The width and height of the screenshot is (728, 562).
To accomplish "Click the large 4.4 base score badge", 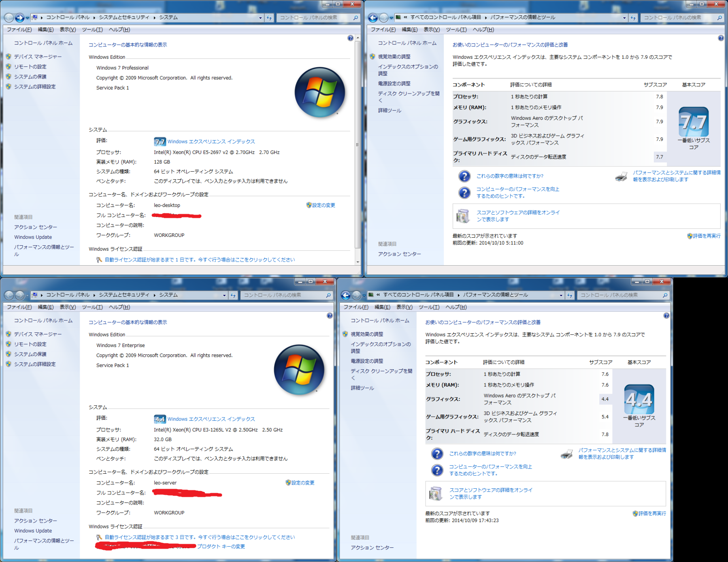I will 639,399.
